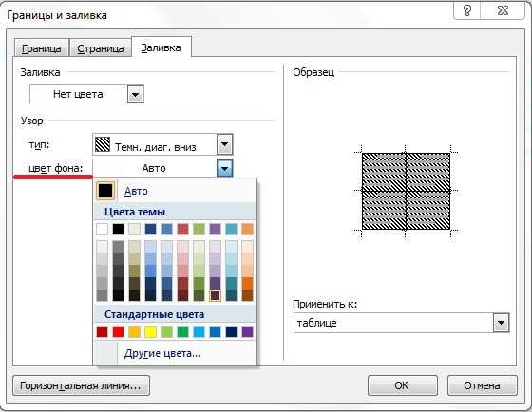
Task: Switch to the Страница tab
Action: 101,48
